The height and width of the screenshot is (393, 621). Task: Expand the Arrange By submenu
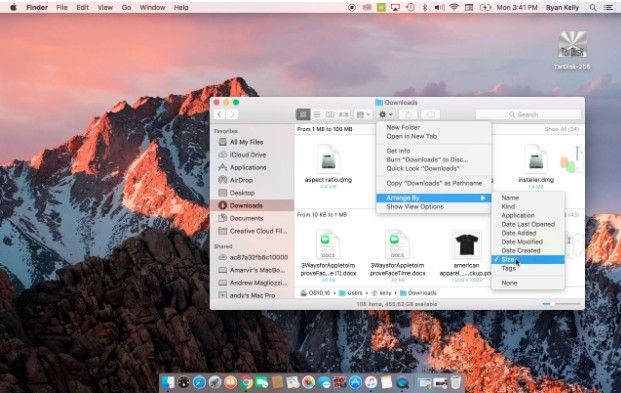[433, 198]
